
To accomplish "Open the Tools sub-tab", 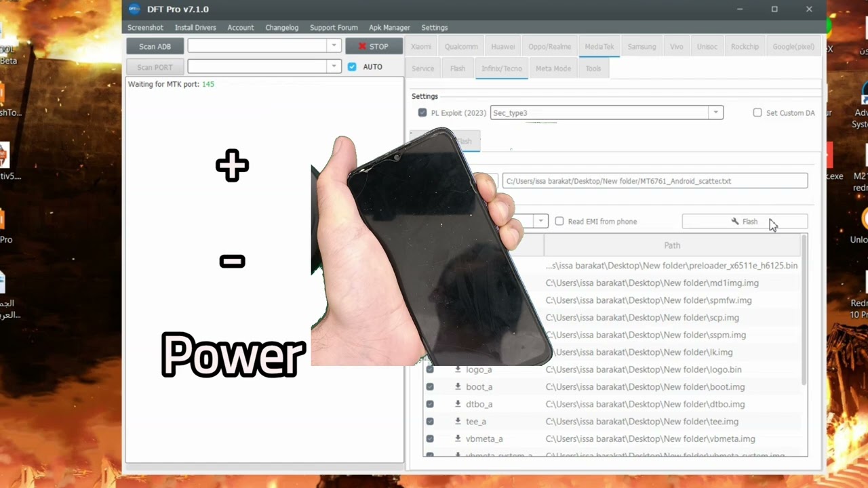I will [593, 68].
